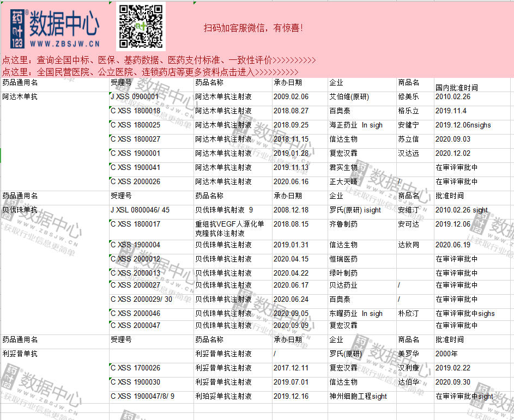This screenshot has height=420, width=514.
Task: Click the 药叶123 数据中心 logo
Action: tap(55, 28)
